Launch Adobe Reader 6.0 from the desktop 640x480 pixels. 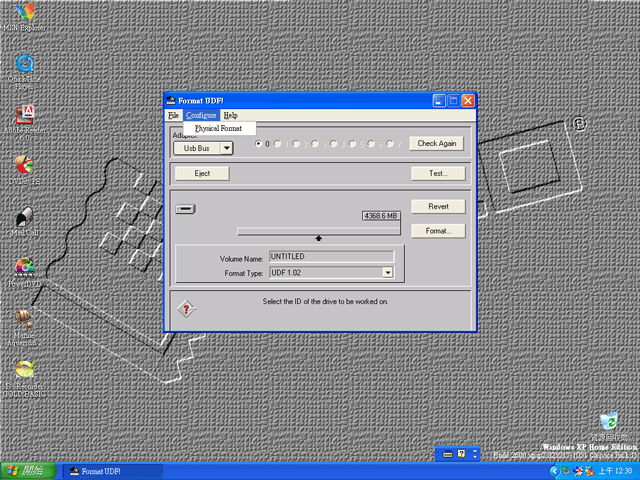pyautogui.click(x=24, y=122)
